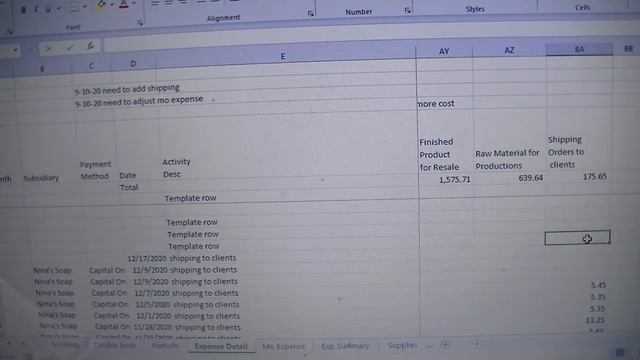Viewport: 640px width, 360px height.
Task: Select the 12/5/2020 shipping to clients row
Action: [187, 304]
